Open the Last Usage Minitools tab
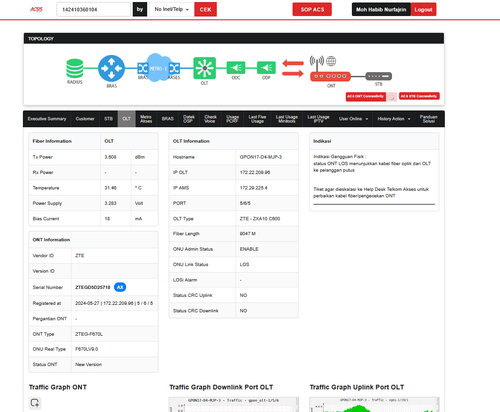Image resolution: width=500 pixels, height=412 pixels. (x=287, y=119)
